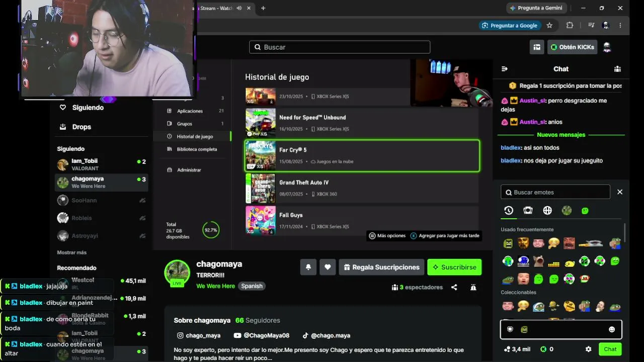644x362 pixels.
Task: Collapse the chat panel with arrow icon
Action: coord(505,69)
